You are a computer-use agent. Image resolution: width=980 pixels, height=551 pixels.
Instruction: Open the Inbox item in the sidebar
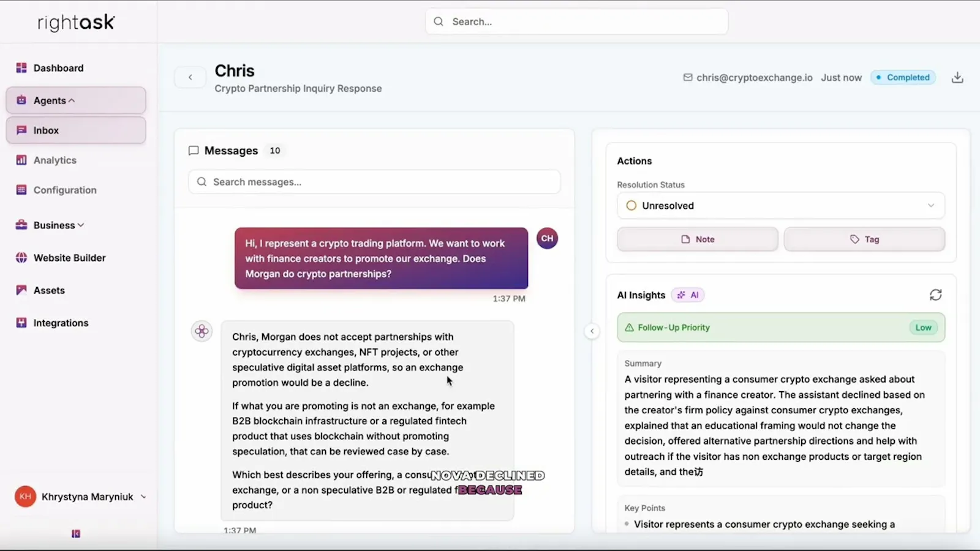(76, 130)
